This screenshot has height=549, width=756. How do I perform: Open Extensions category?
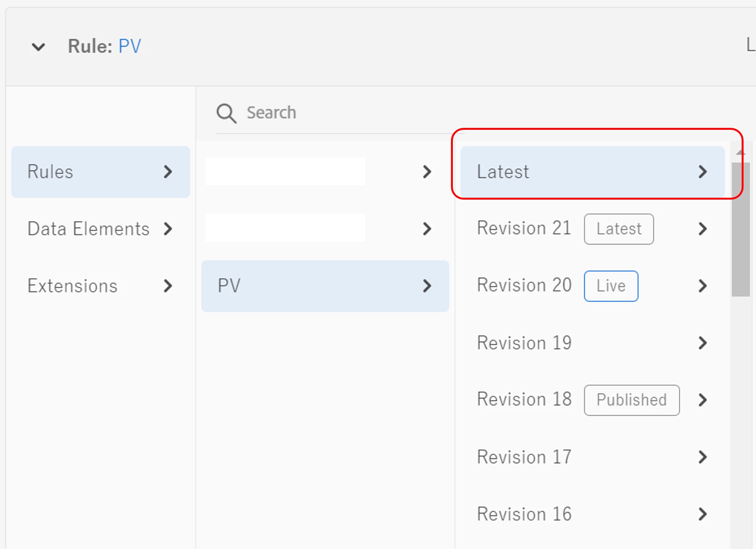point(72,286)
